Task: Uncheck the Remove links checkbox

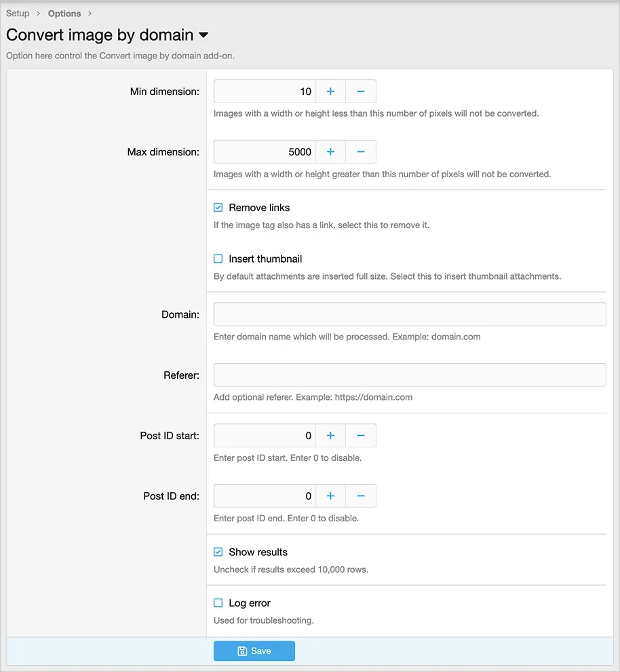Action: point(218,208)
